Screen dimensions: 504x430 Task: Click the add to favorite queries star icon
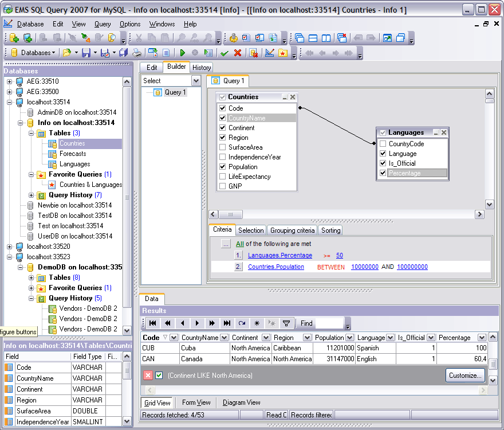pyautogui.click(x=283, y=53)
